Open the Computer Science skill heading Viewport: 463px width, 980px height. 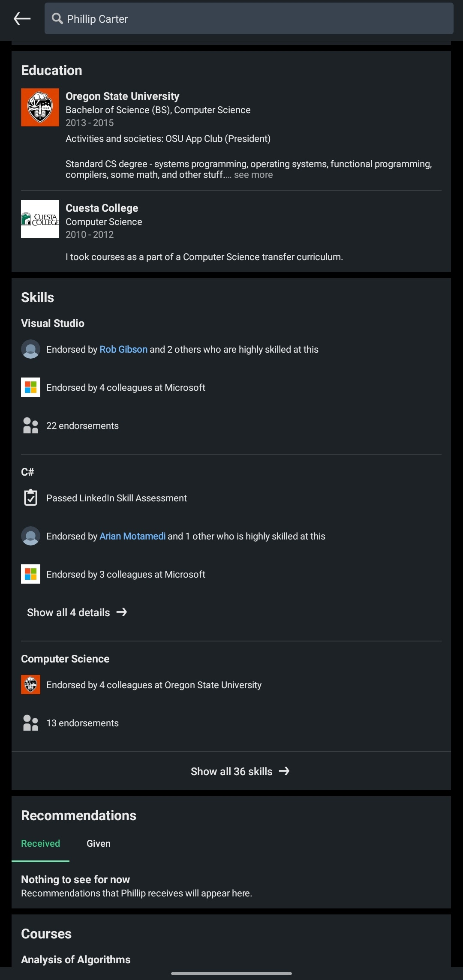coord(65,659)
